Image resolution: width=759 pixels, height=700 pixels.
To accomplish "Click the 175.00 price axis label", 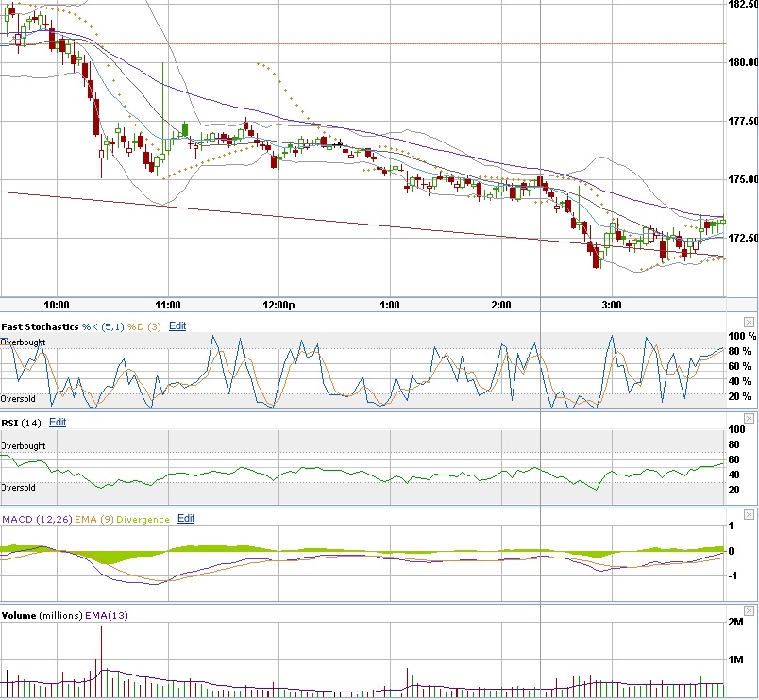I will point(743,179).
